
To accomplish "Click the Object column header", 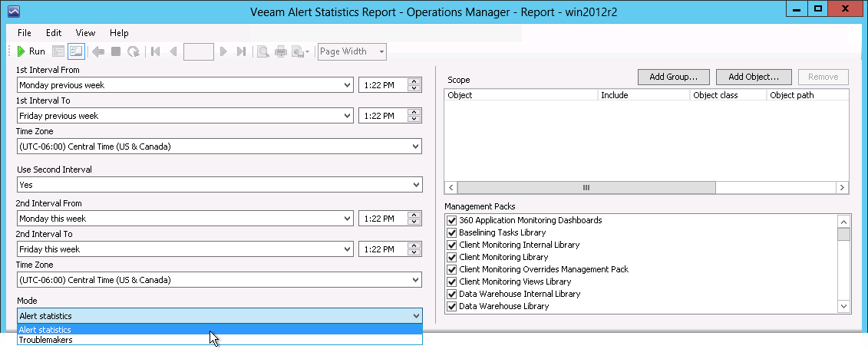I will point(521,95).
